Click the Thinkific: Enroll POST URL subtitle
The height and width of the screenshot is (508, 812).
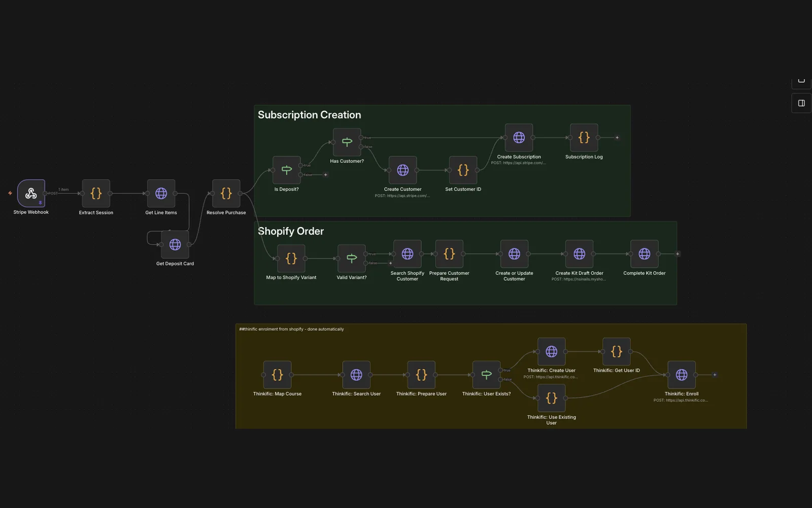point(682,400)
